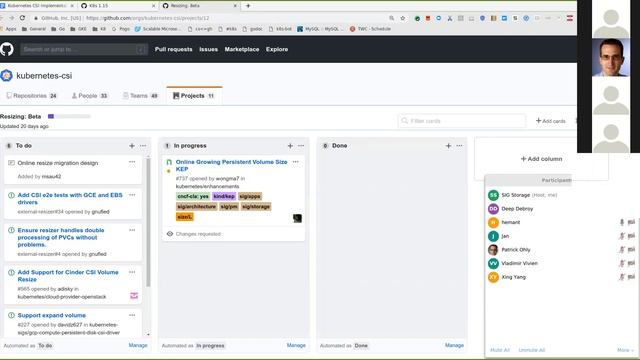Manage To do column automation
Screen dimensions: 640x360
pyautogui.click(x=138, y=345)
